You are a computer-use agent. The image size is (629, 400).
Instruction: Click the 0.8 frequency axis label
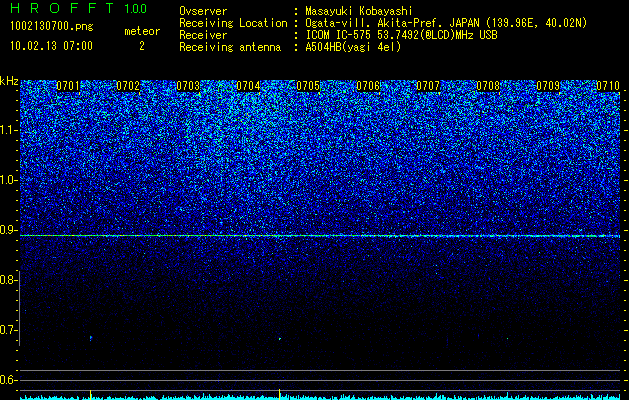click(8, 280)
